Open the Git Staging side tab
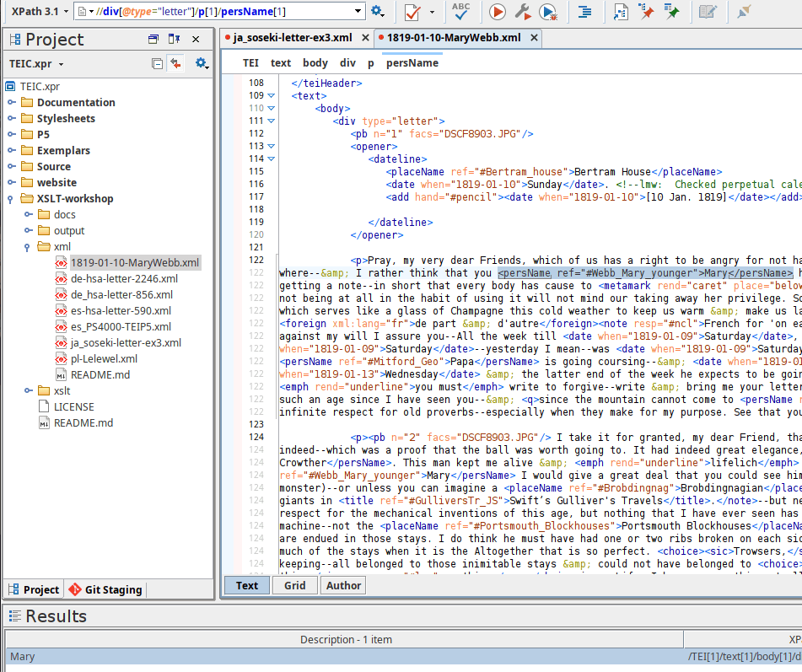The height and width of the screenshot is (672, 802). tap(106, 589)
